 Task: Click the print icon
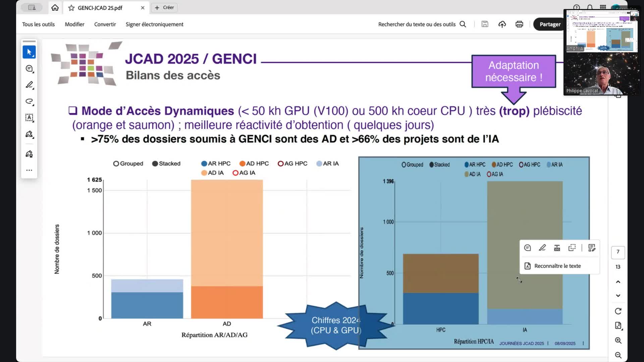[519, 24]
